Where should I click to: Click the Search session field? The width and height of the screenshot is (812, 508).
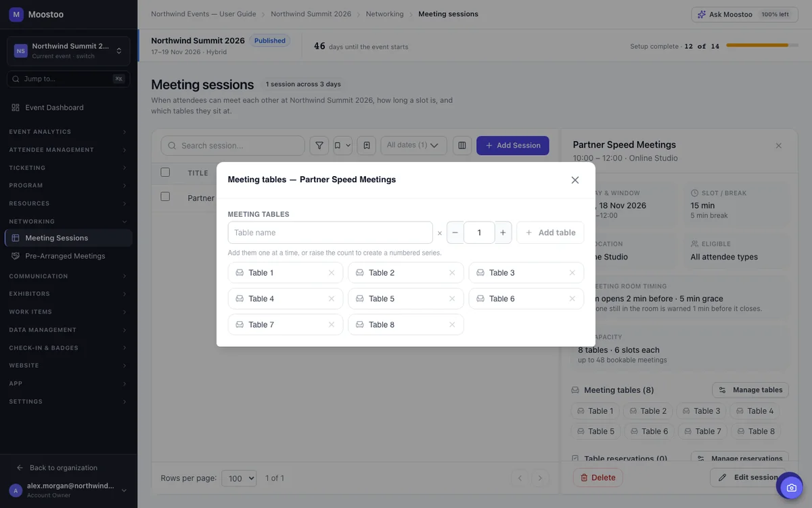pos(233,146)
